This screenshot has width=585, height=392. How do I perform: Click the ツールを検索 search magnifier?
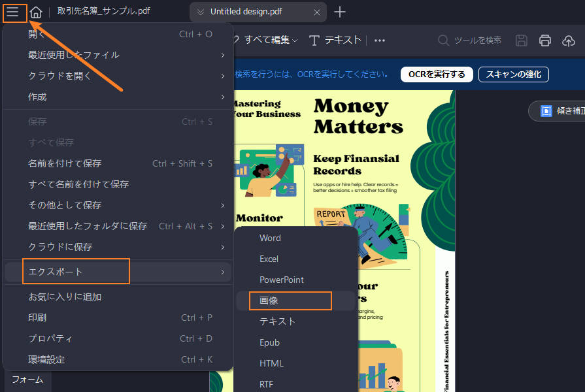[x=442, y=40]
